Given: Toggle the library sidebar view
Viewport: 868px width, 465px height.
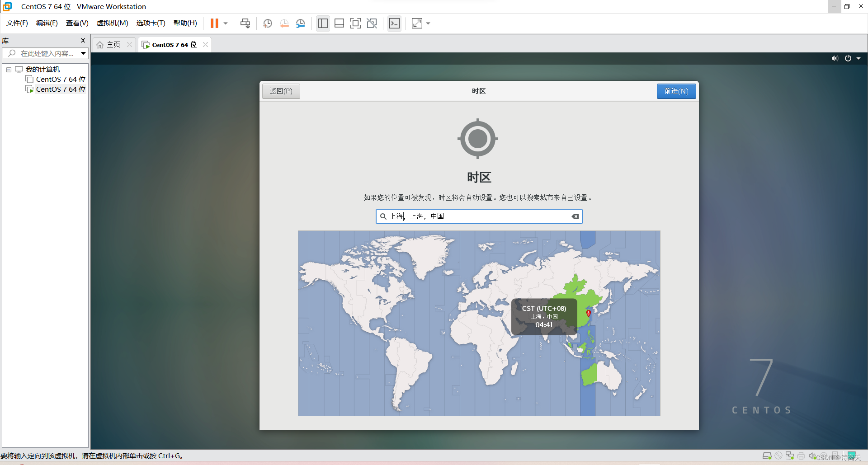Looking at the screenshot, I should click(x=323, y=23).
